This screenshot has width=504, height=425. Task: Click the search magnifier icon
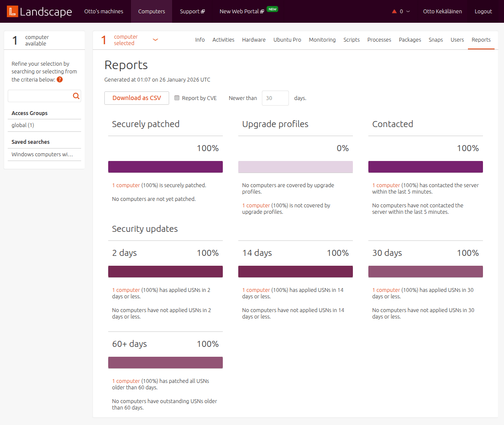pos(76,96)
